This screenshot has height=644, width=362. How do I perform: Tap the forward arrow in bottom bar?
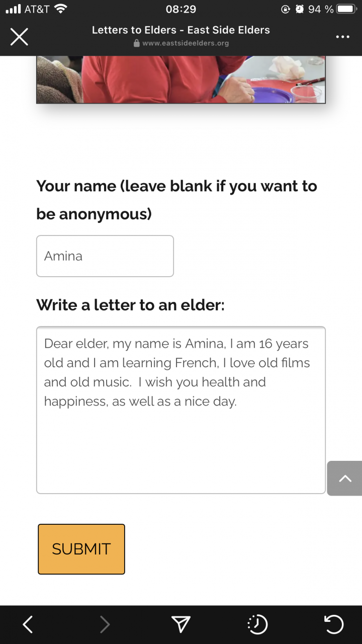(105, 624)
